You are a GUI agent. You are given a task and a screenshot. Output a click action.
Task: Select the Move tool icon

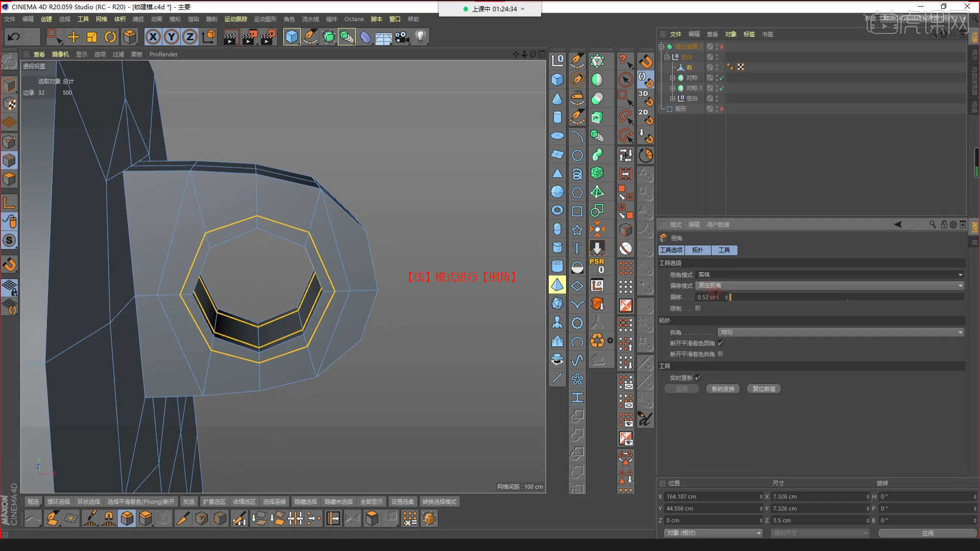pyautogui.click(x=73, y=37)
